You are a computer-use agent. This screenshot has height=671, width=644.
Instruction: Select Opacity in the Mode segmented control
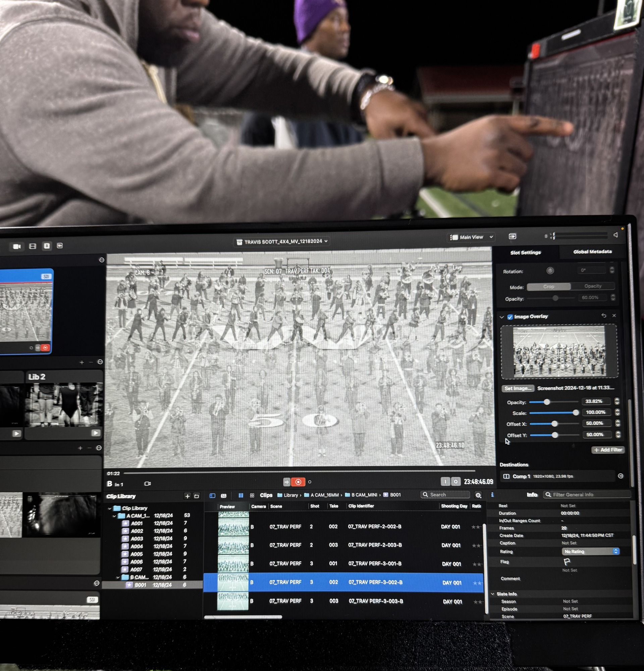[592, 286]
